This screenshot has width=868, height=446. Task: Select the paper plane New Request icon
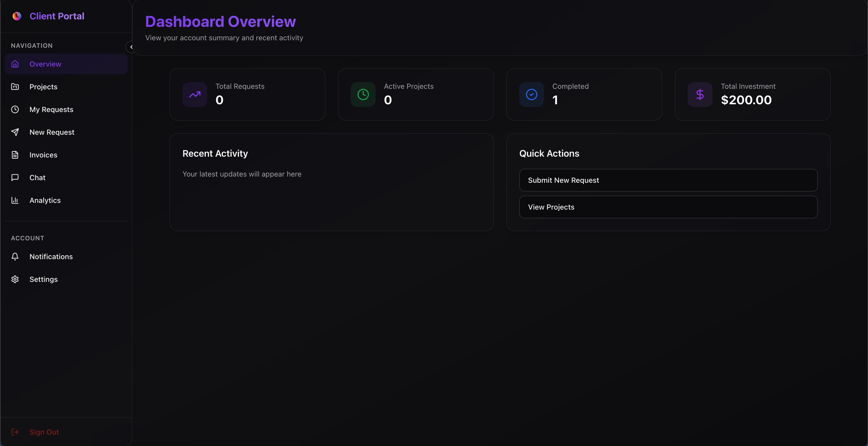click(x=15, y=132)
